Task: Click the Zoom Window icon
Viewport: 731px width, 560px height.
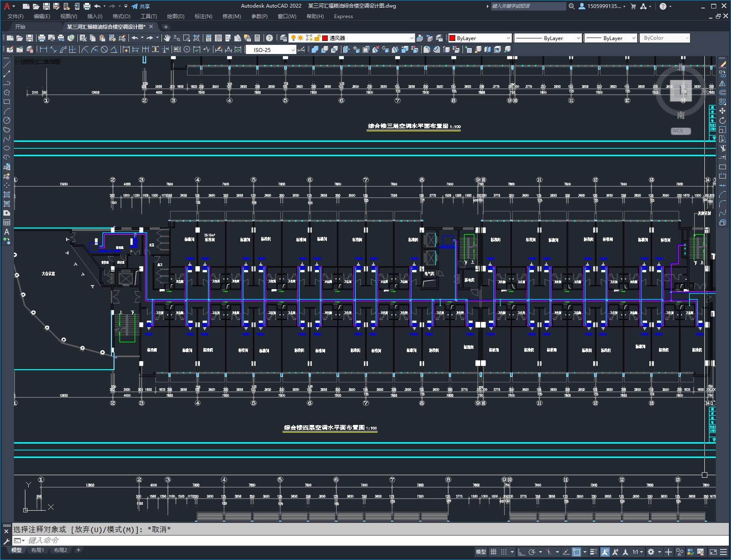Action: pos(187,38)
